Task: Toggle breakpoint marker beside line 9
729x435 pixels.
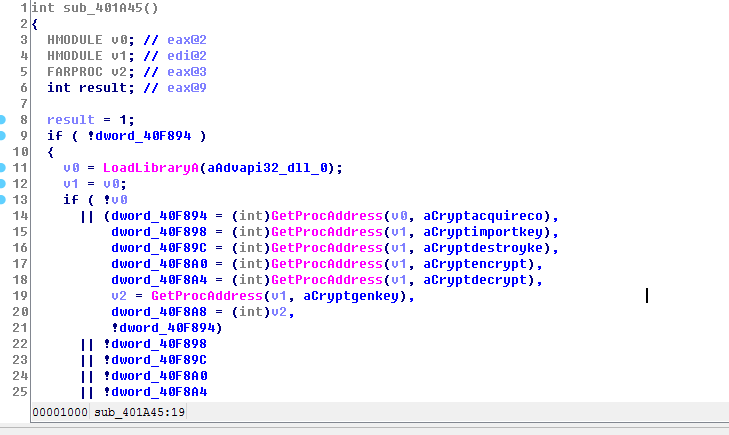Action: click(3, 135)
